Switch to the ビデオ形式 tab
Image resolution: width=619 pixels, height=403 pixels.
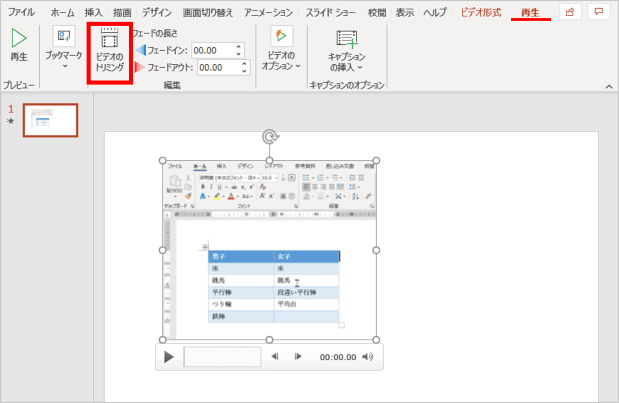(482, 12)
